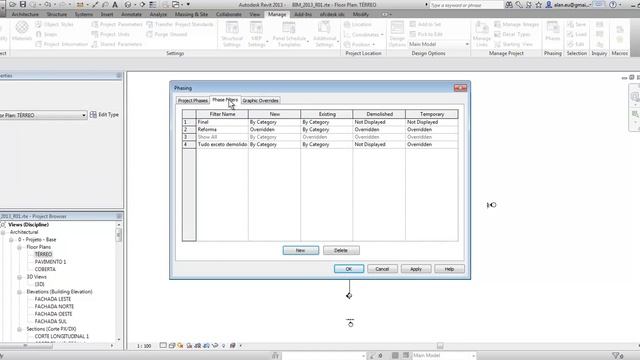Open Project Information in the ribbon
This screenshot has height=360, width=640.
(x=61, y=44)
